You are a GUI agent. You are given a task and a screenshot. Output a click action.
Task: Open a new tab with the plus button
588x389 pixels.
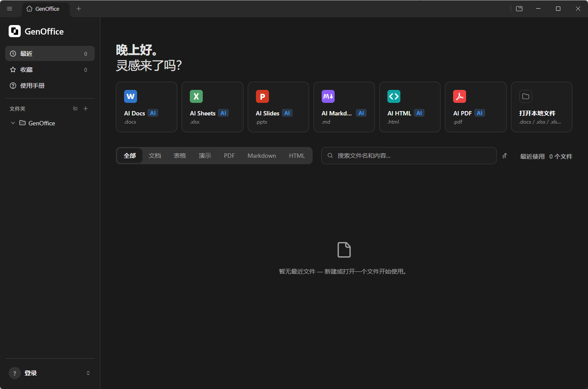coord(79,9)
